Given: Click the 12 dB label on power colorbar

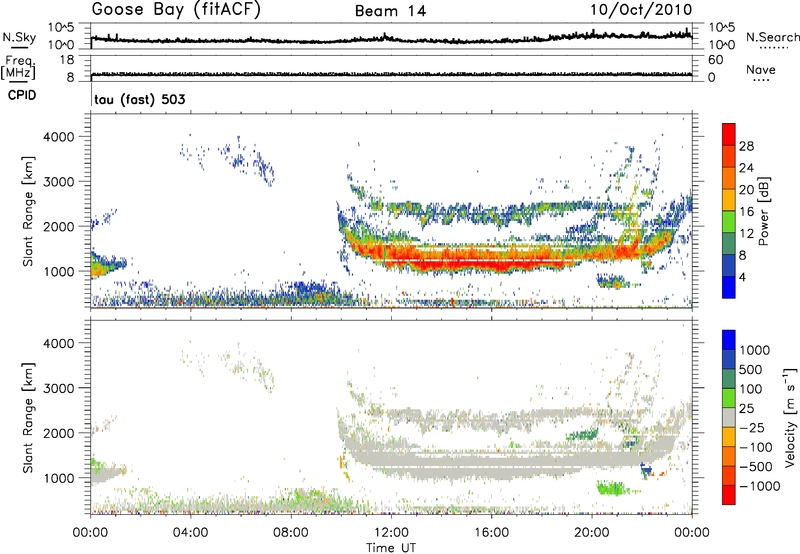Looking at the screenshot, I should coord(746,234).
